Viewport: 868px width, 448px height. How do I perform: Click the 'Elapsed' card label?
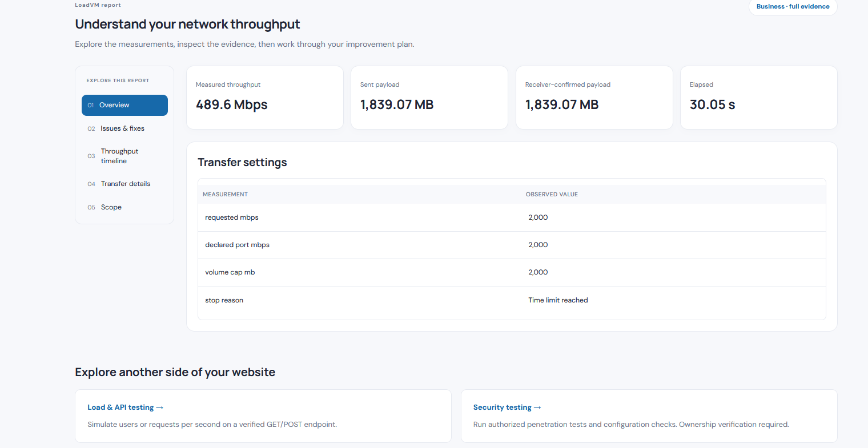pos(701,84)
